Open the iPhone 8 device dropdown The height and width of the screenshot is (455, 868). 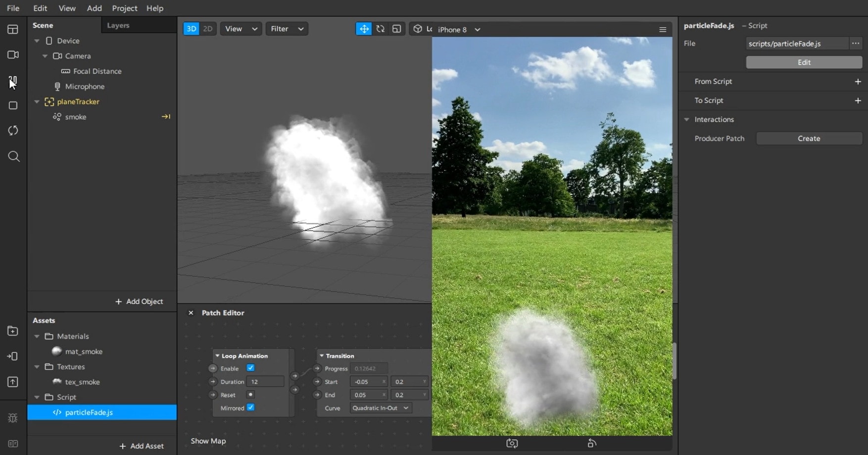click(x=459, y=30)
